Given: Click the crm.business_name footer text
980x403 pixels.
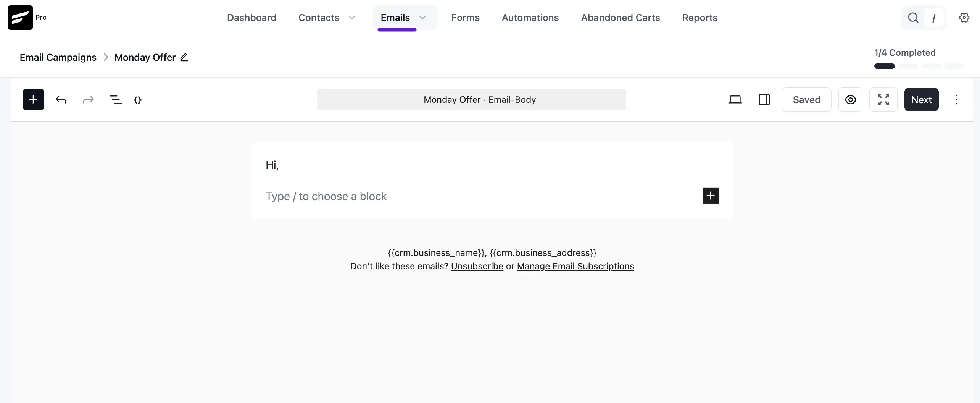Looking at the screenshot, I should pyautogui.click(x=437, y=253).
